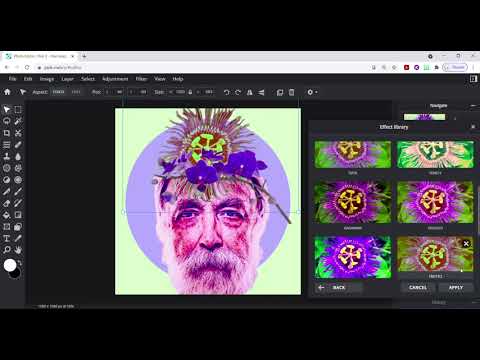
Task: Open the Adjustment menu
Action: click(115, 79)
